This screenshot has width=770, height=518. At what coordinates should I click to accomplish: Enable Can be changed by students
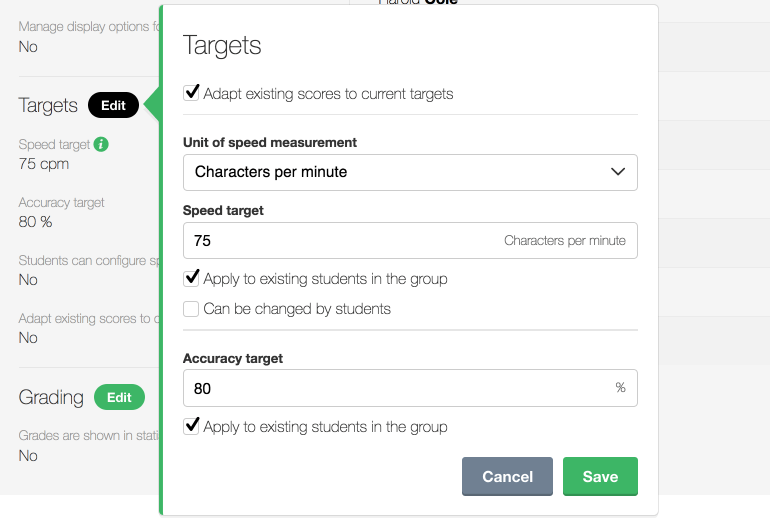(x=191, y=309)
